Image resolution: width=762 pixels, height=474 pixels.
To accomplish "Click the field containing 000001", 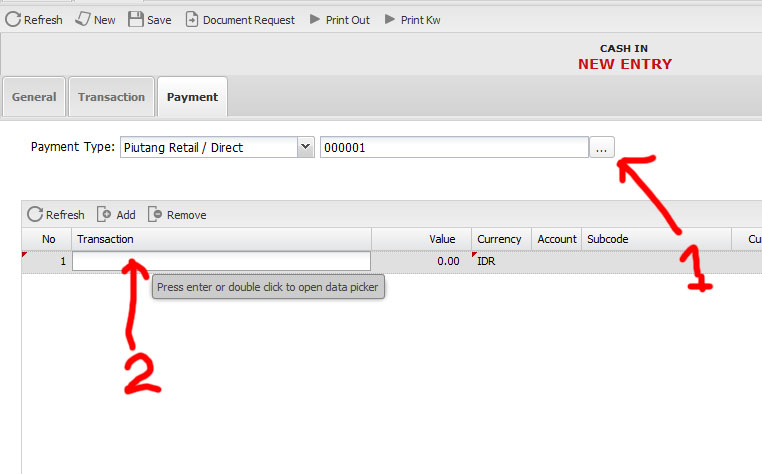I will click(x=454, y=147).
